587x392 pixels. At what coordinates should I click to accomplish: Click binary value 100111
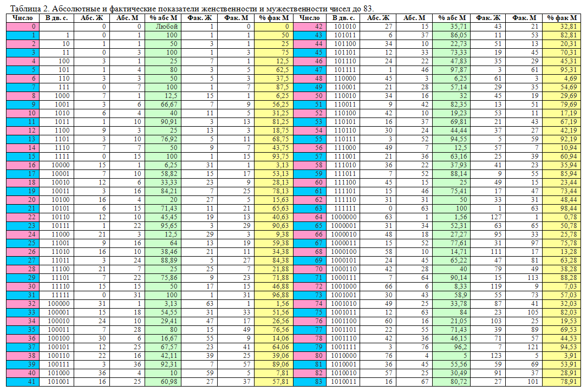[58, 364]
